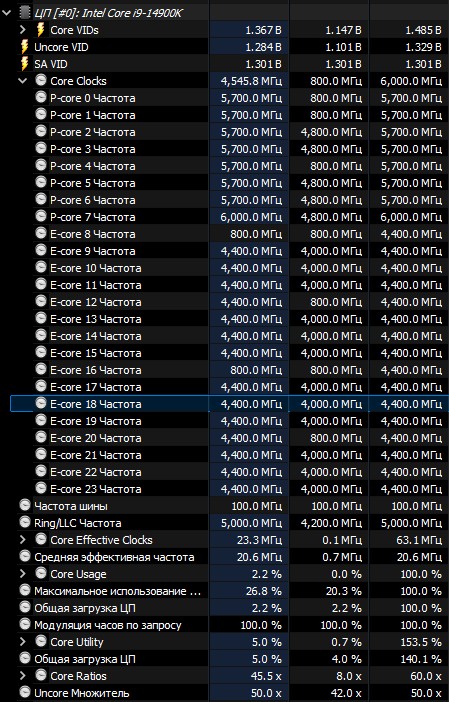Click the clock icon beside Частота шины
Screen dimensions: 449x702
[25, 506]
